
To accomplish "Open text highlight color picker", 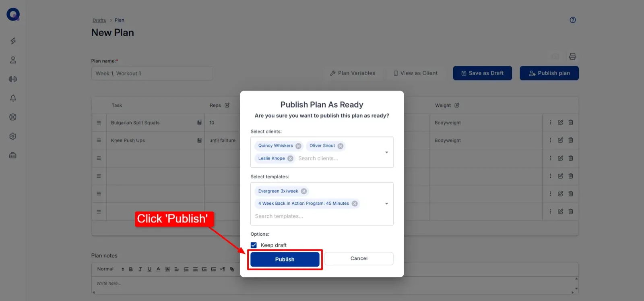I will (167, 269).
